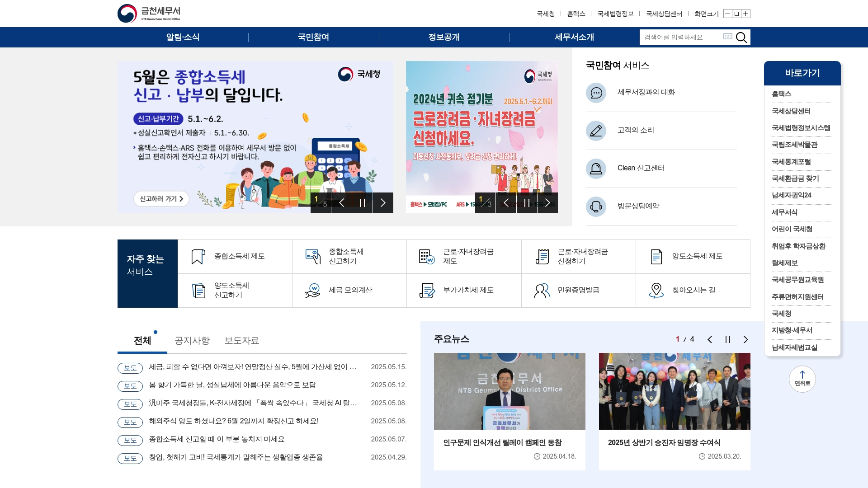Image resolution: width=868 pixels, height=488 pixels.
Task: Click the 세무서장과의 대화 speech bubble icon
Action: pyautogui.click(x=596, y=93)
